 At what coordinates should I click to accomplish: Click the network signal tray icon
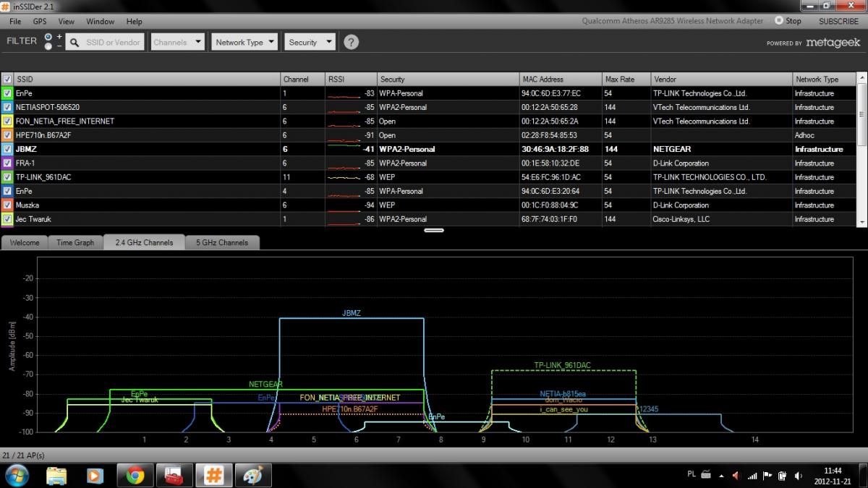pyautogui.click(x=752, y=475)
